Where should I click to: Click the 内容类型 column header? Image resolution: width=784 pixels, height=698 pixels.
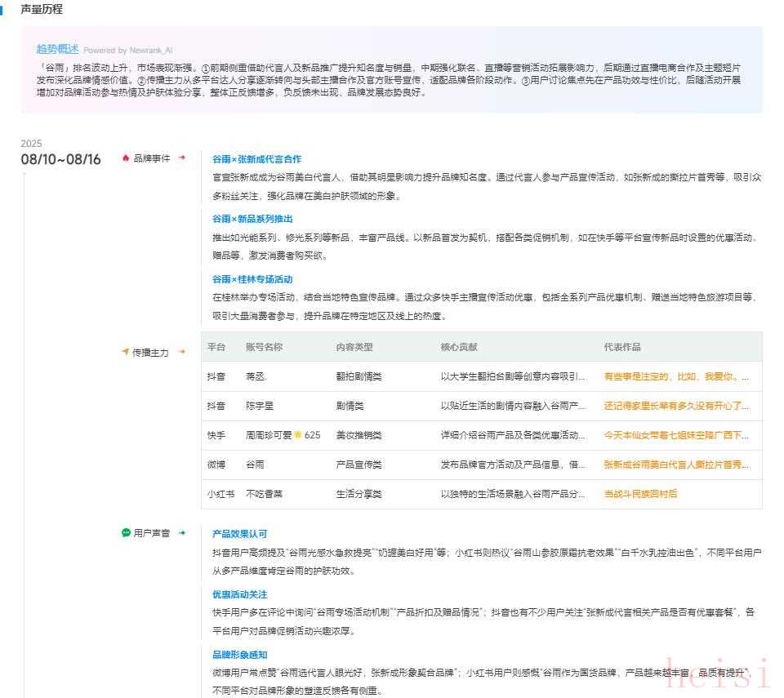tap(354, 347)
